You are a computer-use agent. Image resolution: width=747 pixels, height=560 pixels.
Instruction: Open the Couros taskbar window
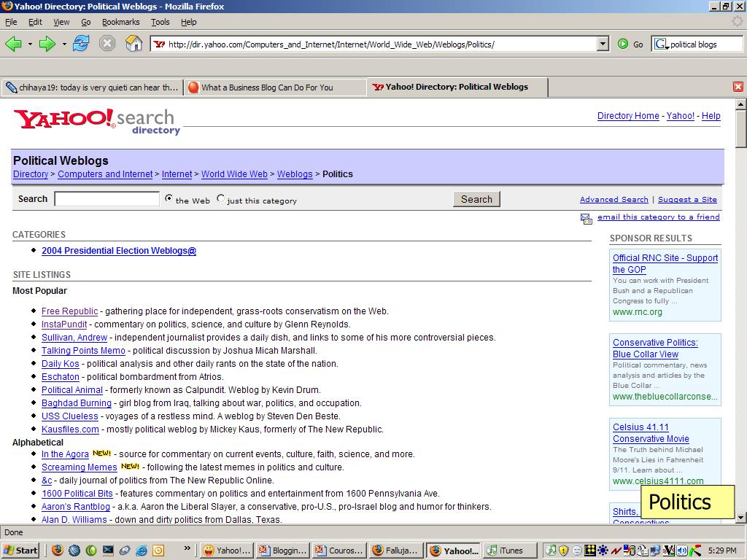click(340, 551)
